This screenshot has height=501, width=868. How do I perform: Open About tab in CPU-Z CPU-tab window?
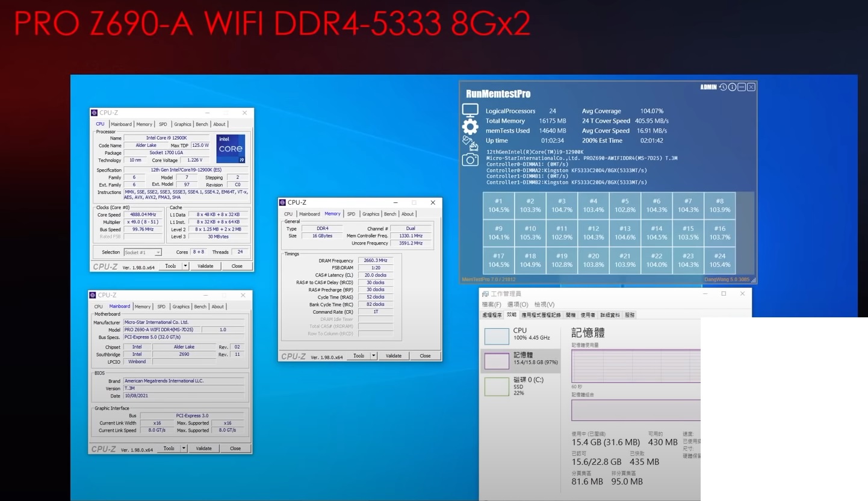(220, 124)
